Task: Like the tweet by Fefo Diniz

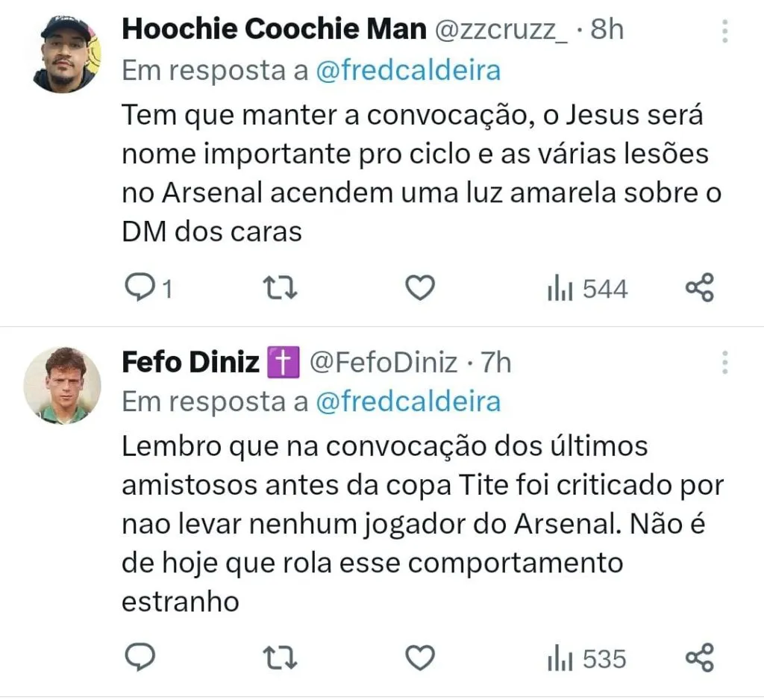Action: pyautogui.click(x=419, y=657)
